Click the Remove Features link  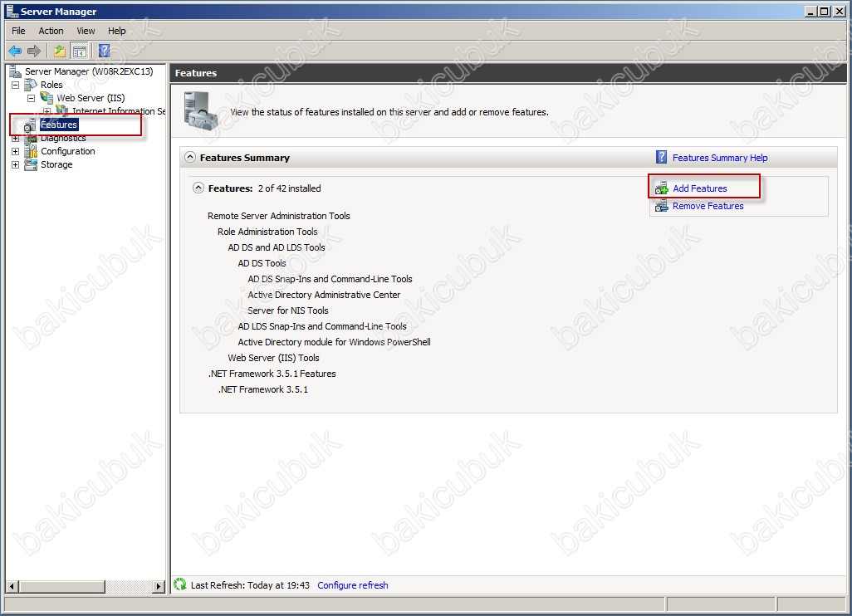[x=708, y=206]
